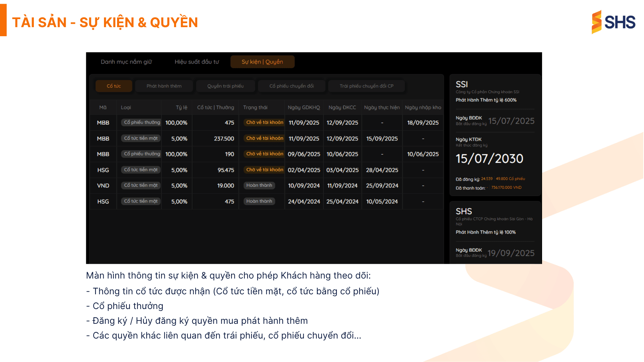Click the 25/04/2024 record date
The image size is (644, 362).
click(x=342, y=201)
